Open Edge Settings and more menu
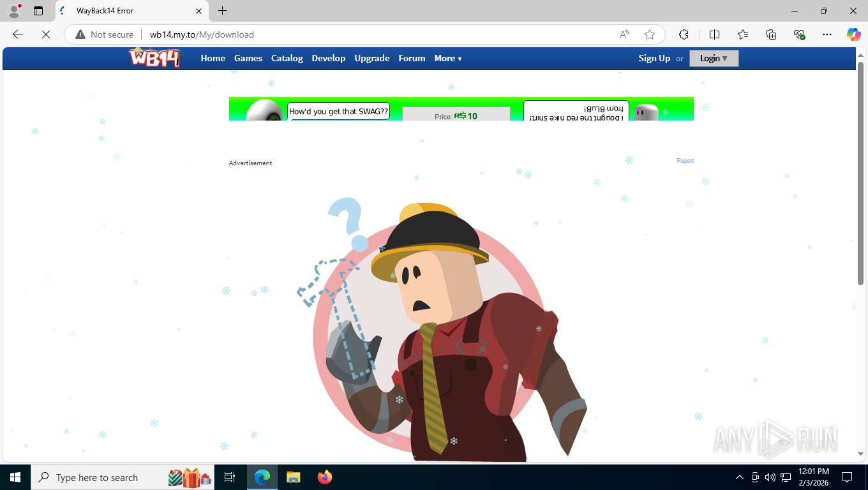This screenshot has width=868, height=490. 827,34
